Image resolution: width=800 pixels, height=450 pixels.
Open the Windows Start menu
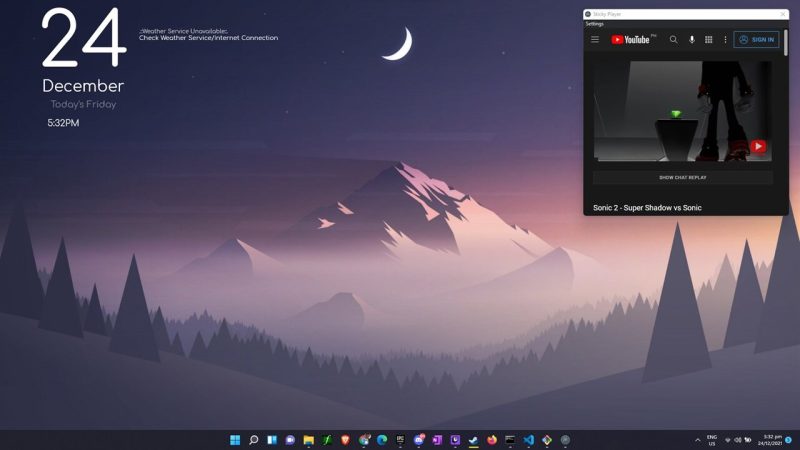point(235,440)
